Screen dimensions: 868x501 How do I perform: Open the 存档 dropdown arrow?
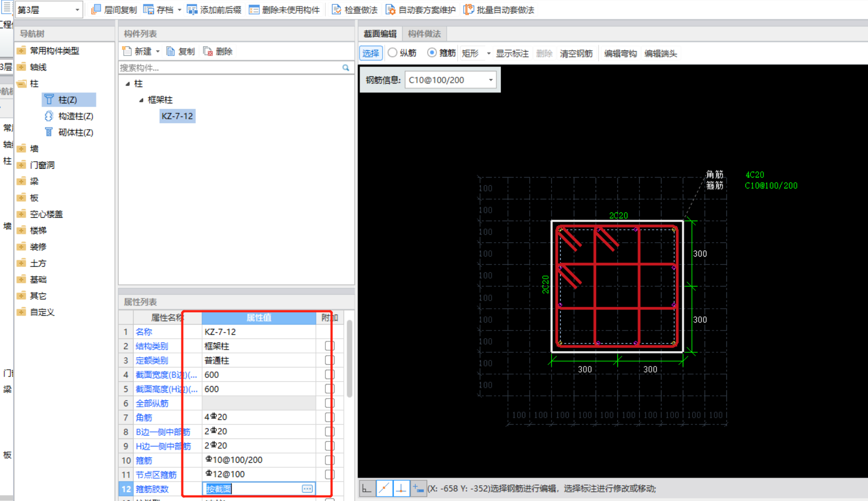click(179, 10)
